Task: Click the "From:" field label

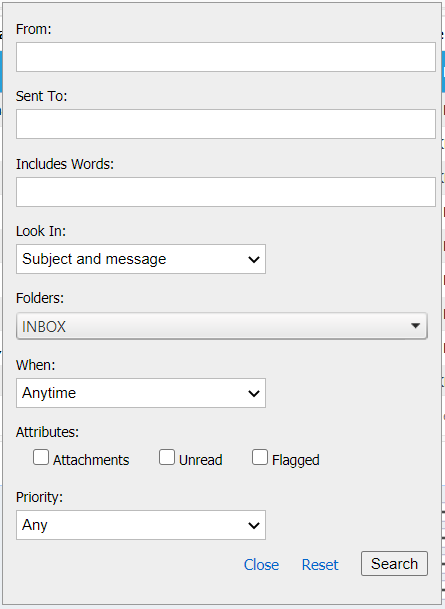Action: [x=33, y=29]
